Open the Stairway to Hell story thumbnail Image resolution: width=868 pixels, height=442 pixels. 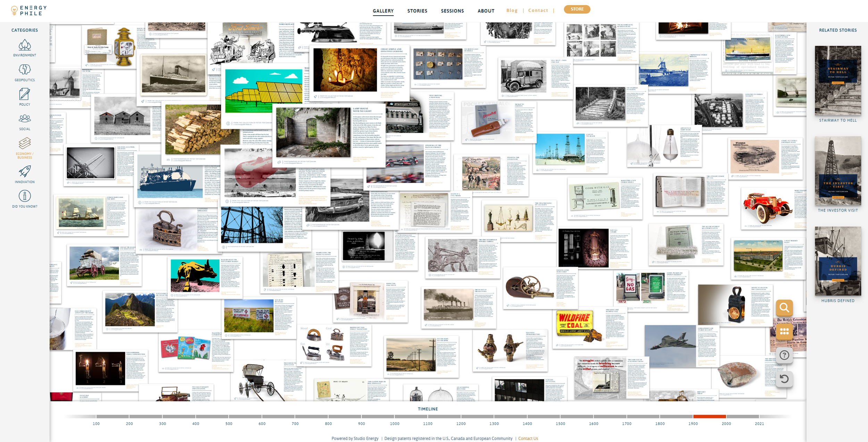coord(838,81)
